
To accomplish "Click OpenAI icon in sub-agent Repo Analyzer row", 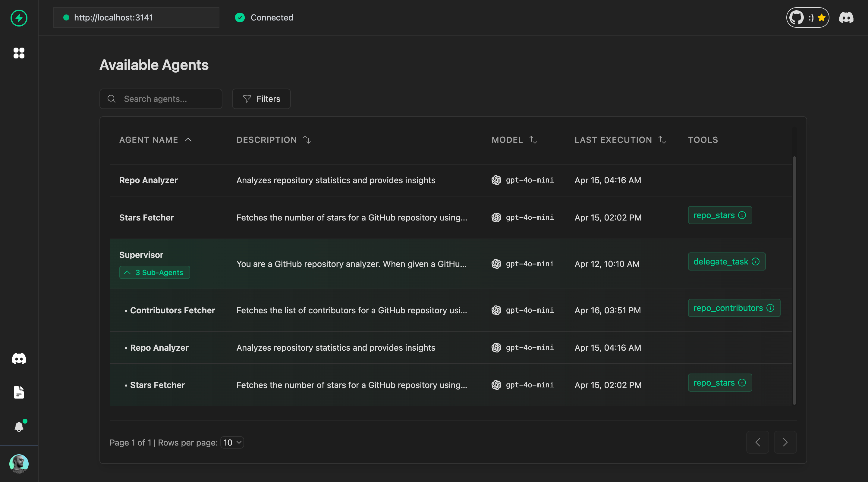I will [496, 348].
